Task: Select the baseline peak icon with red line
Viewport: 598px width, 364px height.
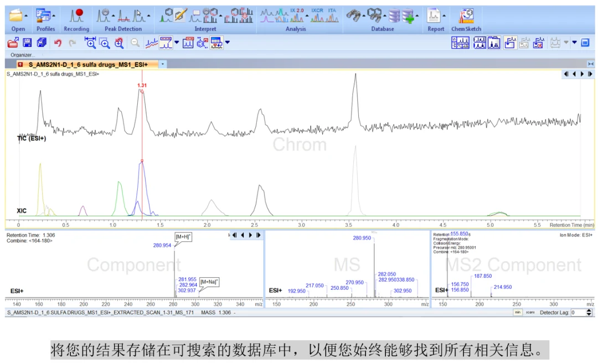Action: [x=123, y=16]
